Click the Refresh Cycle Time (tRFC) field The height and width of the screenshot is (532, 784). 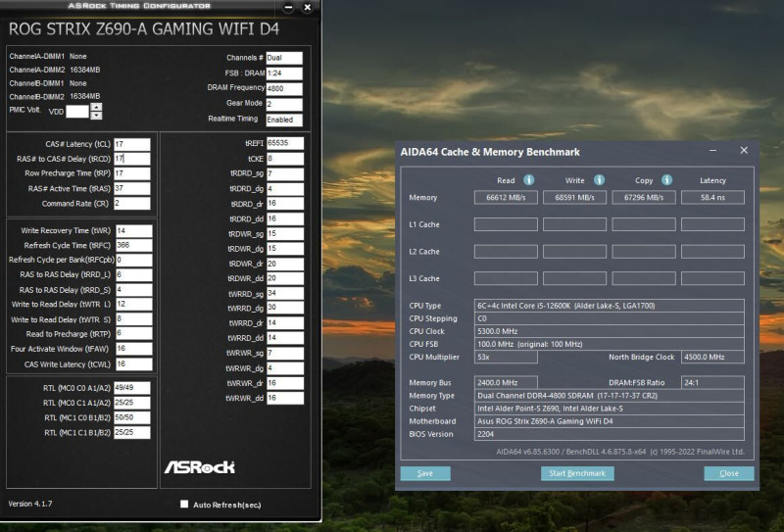coord(134,246)
